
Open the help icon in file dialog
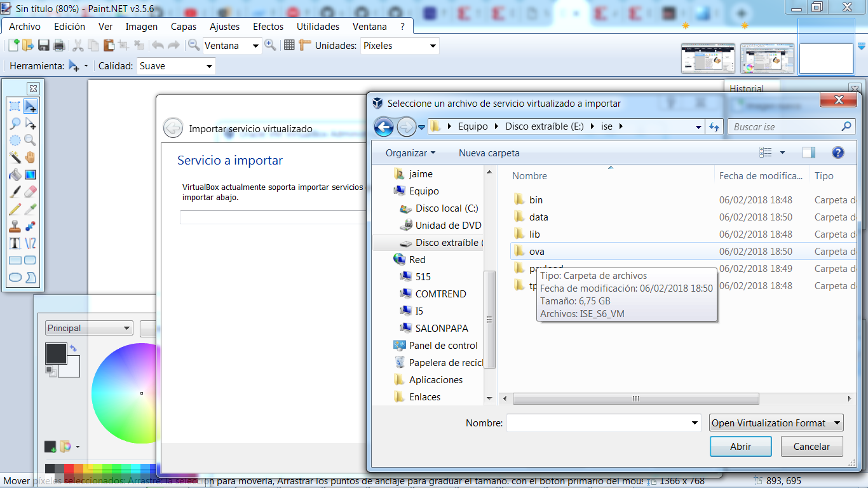coord(837,152)
